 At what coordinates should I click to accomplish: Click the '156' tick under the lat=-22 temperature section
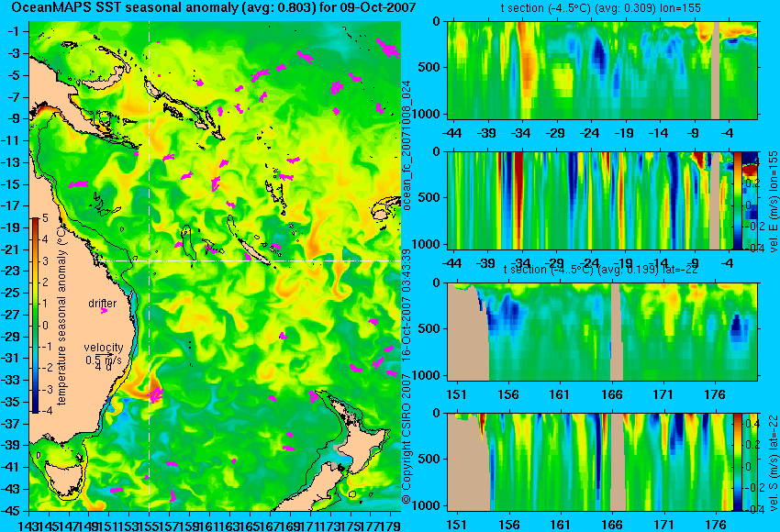(507, 394)
